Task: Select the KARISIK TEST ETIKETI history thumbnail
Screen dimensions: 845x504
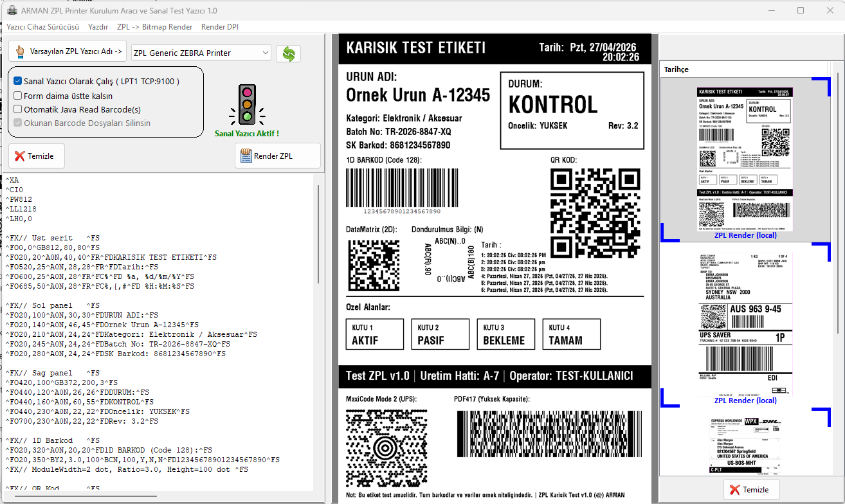Action: pyautogui.click(x=745, y=159)
